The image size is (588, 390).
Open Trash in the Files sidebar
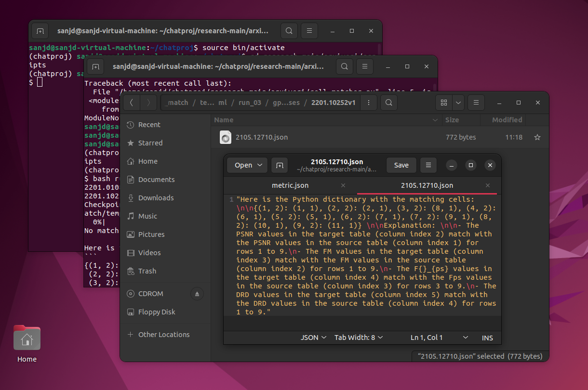pyautogui.click(x=165, y=271)
